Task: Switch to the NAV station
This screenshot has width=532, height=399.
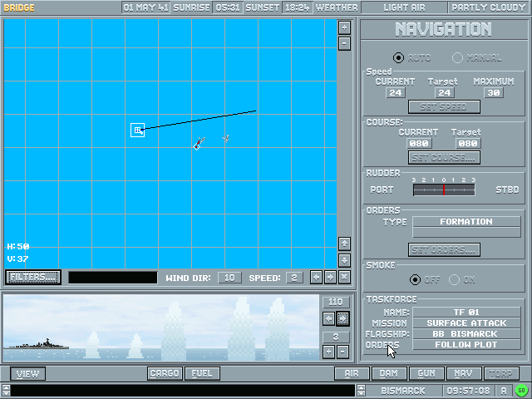Action: pos(464,373)
